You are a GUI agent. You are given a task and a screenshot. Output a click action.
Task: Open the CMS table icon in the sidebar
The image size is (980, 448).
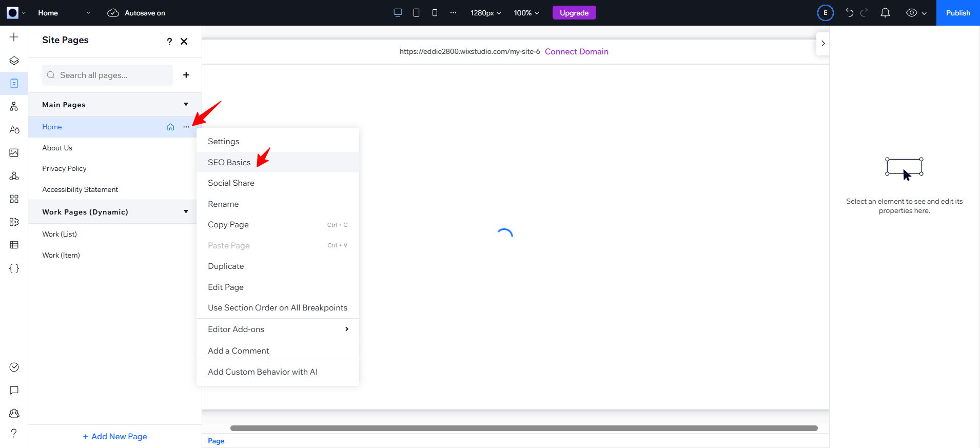14,245
